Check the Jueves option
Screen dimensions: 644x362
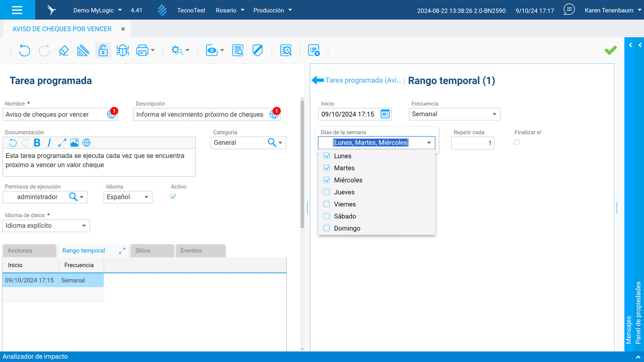click(326, 192)
